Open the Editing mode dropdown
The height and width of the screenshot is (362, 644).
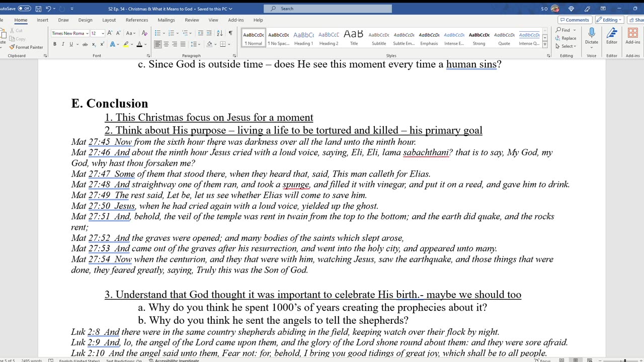coord(609,20)
